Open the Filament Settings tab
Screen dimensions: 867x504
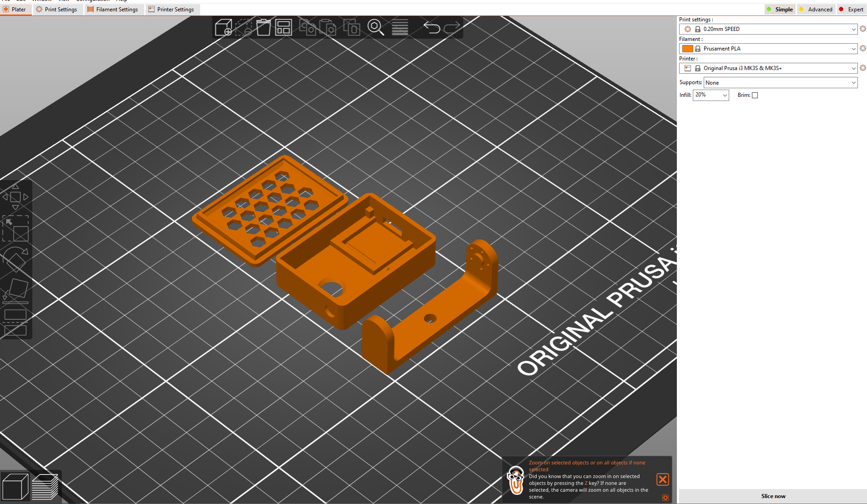pos(114,9)
